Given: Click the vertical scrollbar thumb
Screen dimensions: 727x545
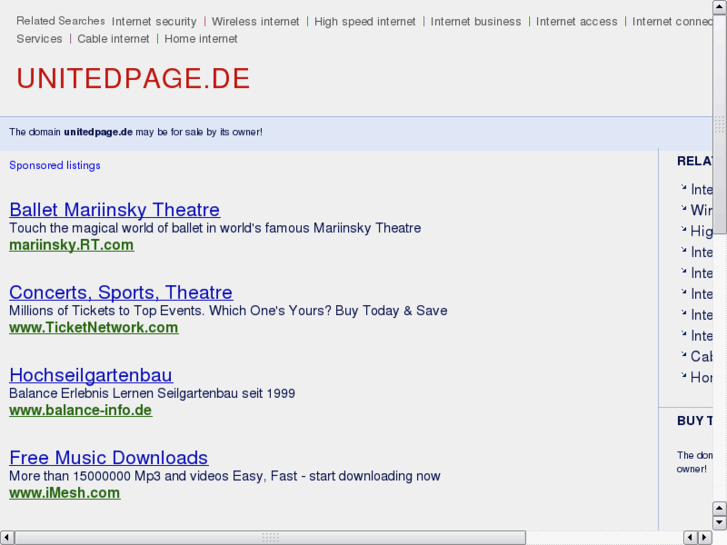Looking at the screenshot, I should [x=720, y=124].
